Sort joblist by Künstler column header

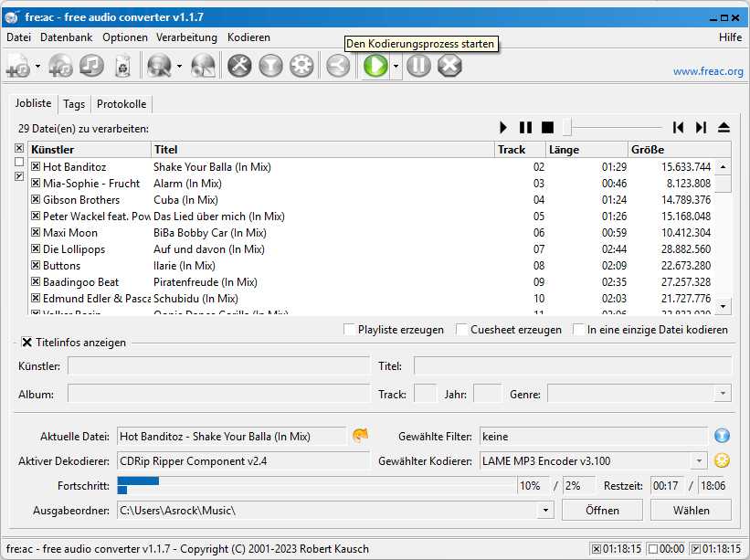click(x=90, y=150)
